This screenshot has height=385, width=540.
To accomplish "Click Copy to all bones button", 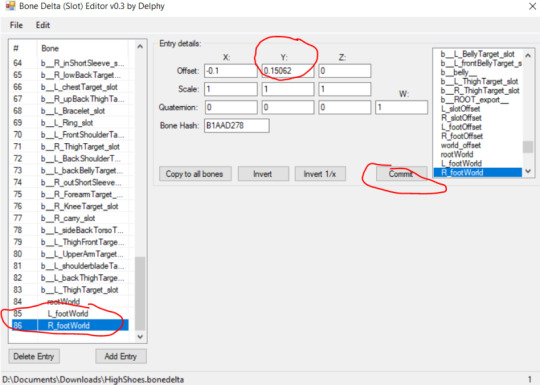I will pyautogui.click(x=195, y=174).
